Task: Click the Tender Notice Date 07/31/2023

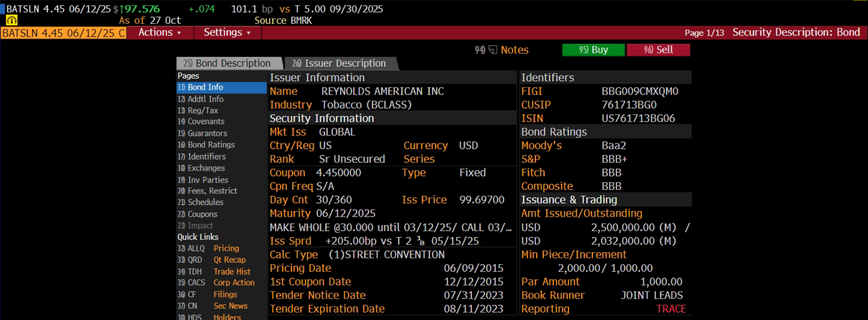Action: [473, 296]
